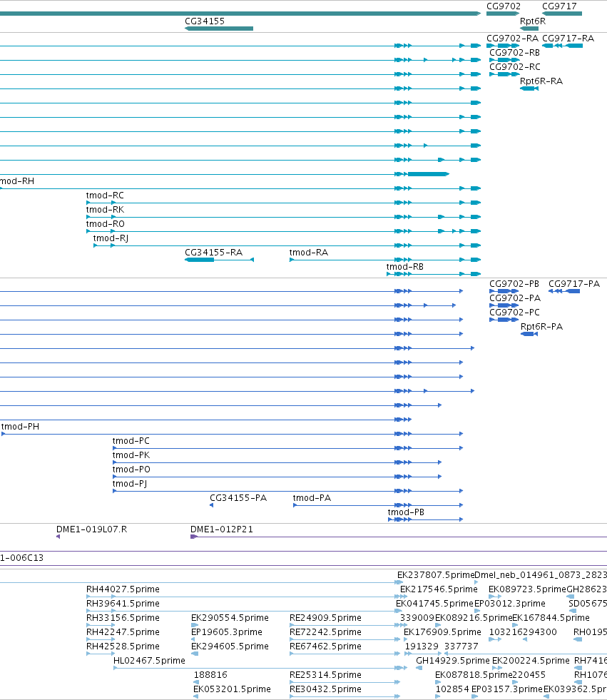The image size is (607, 700).
Task: Select EST label EK041745.5prime
Action: point(434,604)
